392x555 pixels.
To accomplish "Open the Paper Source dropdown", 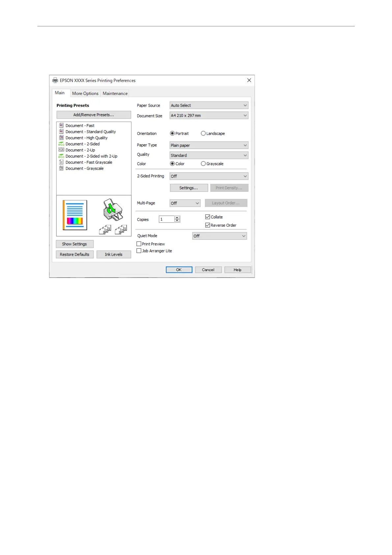I will [x=209, y=105].
